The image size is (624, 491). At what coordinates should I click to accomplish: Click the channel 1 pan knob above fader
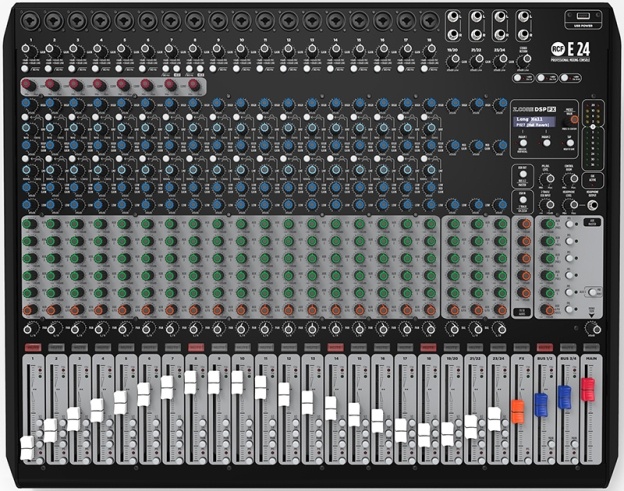28,328
